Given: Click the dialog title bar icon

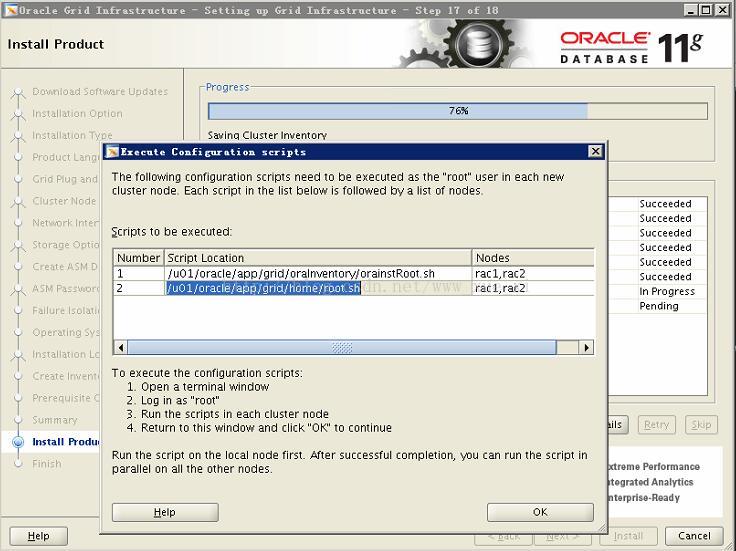Looking at the screenshot, I should click(112, 152).
